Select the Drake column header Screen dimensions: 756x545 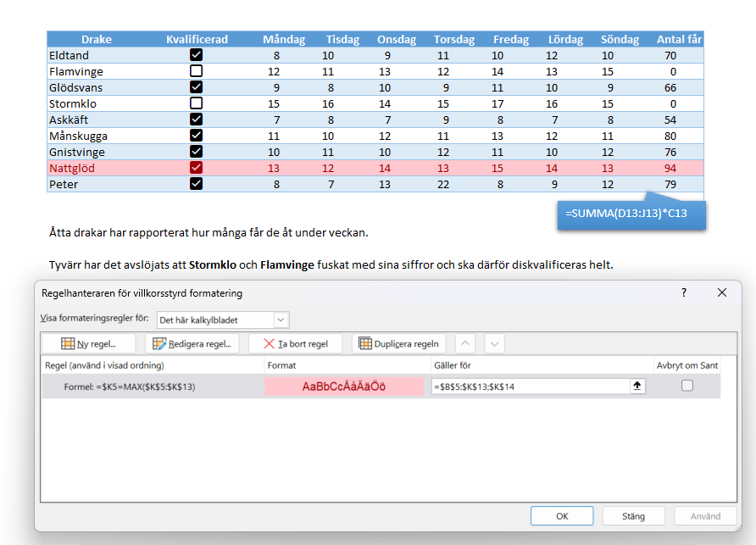click(x=97, y=40)
